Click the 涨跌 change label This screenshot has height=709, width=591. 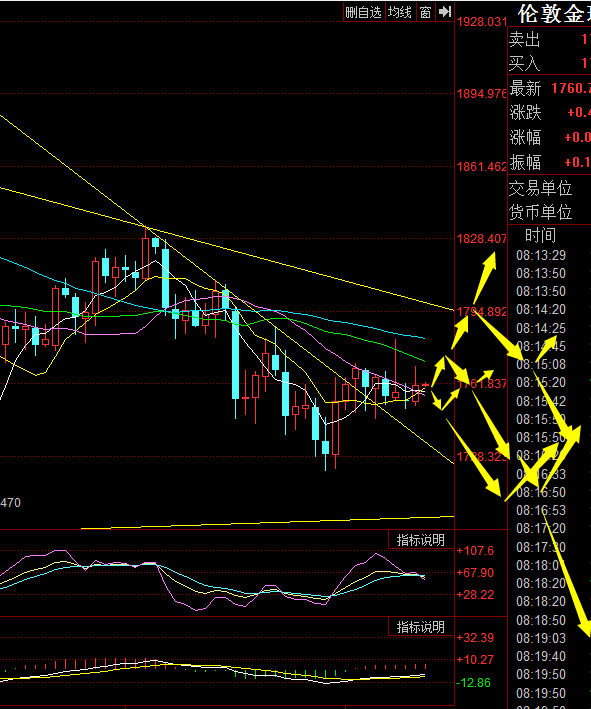pyautogui.click(x=525, y=113)
